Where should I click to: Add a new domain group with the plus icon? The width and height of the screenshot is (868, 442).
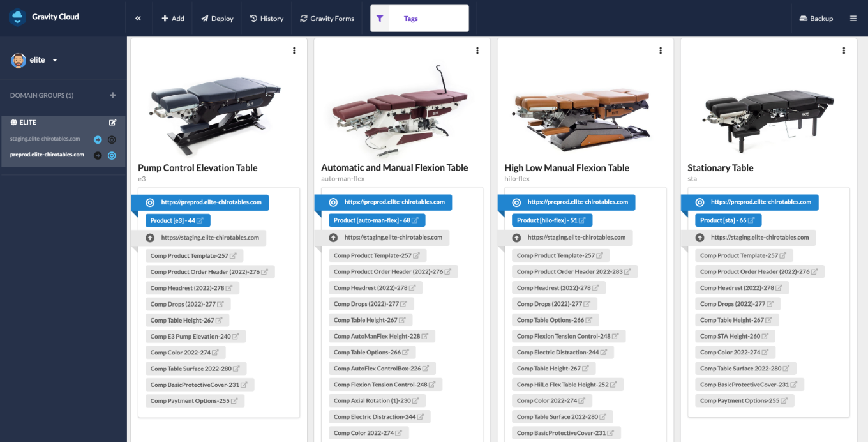[x=113, y=95]
